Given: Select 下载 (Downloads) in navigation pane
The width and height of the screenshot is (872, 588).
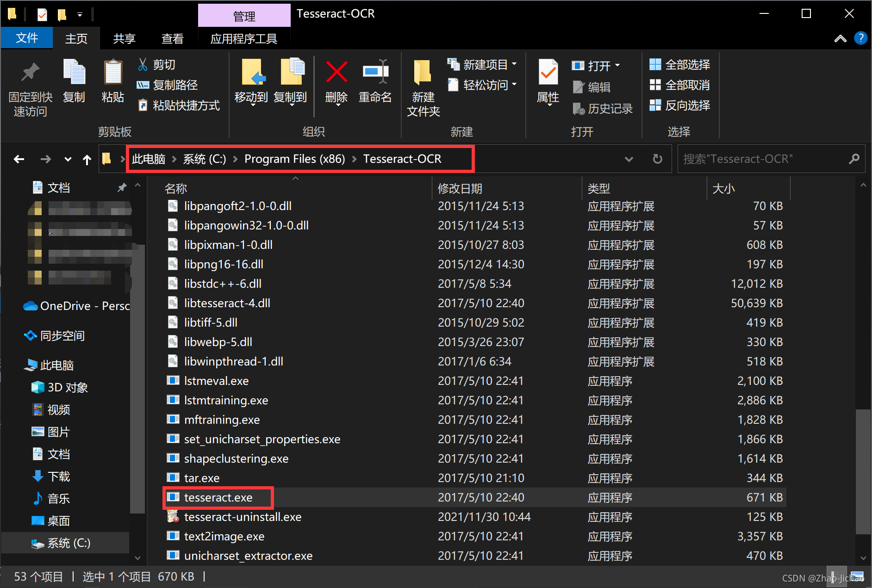Looking at the screenshot, I should [x=51, y=476].
